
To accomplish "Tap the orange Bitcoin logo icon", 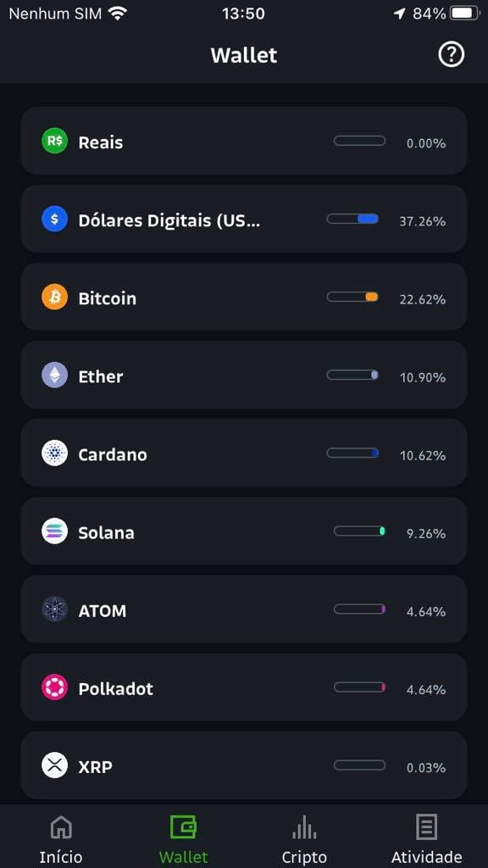I will 55,297.
